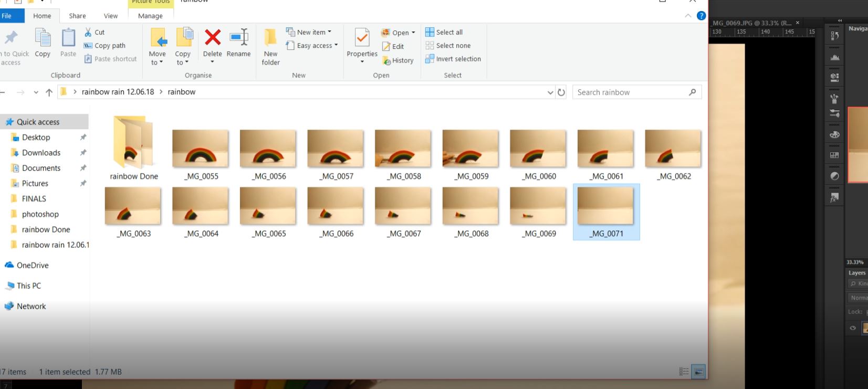Open Photoshop Properties panel icon
Viewport: 868px width, 389px height.
pyautogui.click(x=834, y=77)
